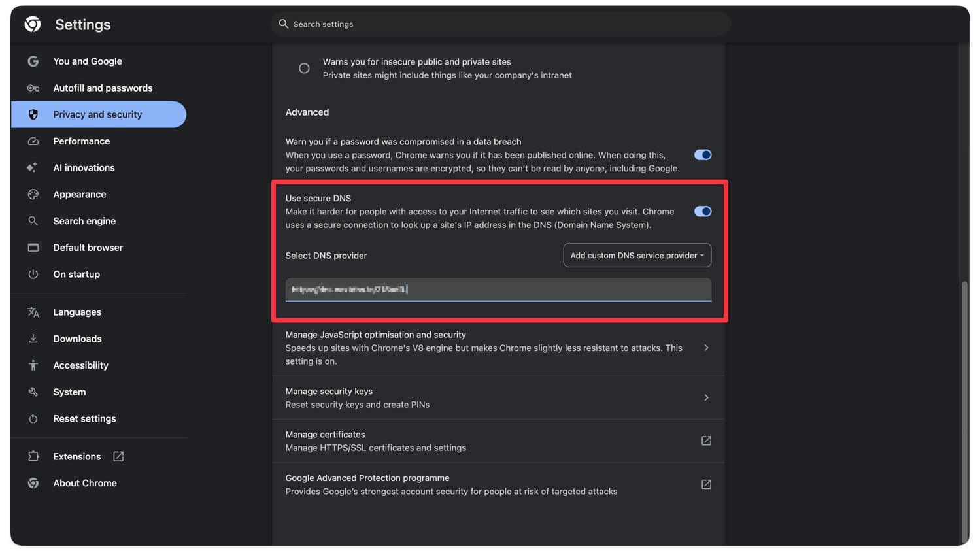The width and height of the screenshot is (980, 551).
Task: Open Manage certificates external link icon
Action: [706, 441]
